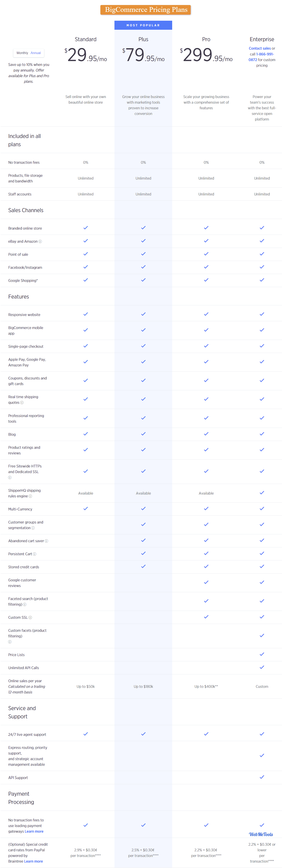Click info icon under Custom facets filtering
The width and height of the screenshot is (282, 868).
click(10, 642)
